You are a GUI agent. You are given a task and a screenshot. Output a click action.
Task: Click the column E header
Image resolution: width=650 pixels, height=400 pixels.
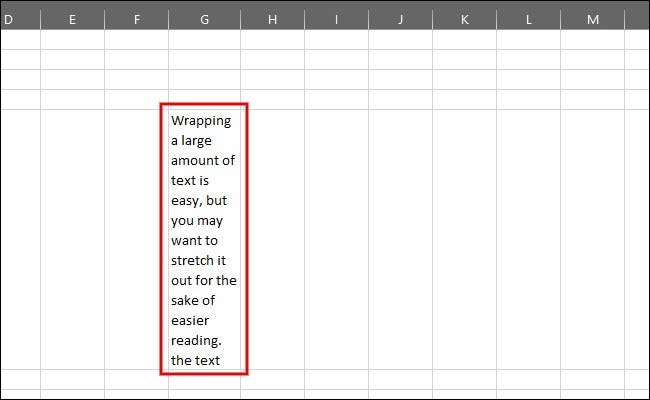click(72, 19)
